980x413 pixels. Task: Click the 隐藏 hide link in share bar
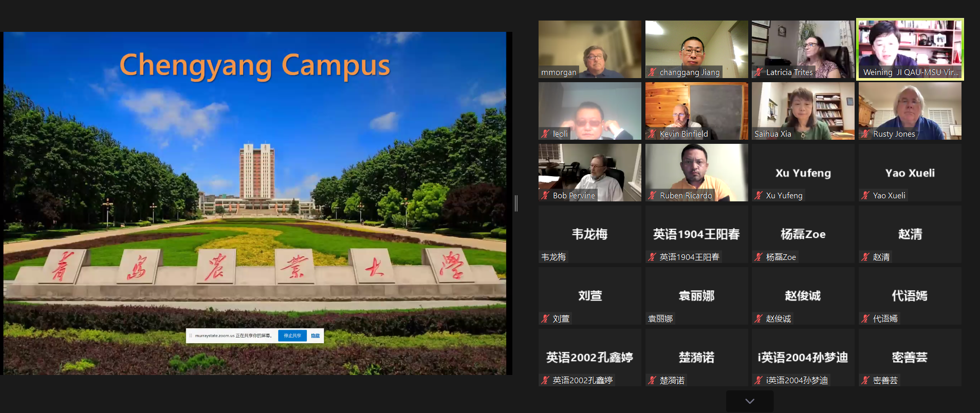[315, 335]
